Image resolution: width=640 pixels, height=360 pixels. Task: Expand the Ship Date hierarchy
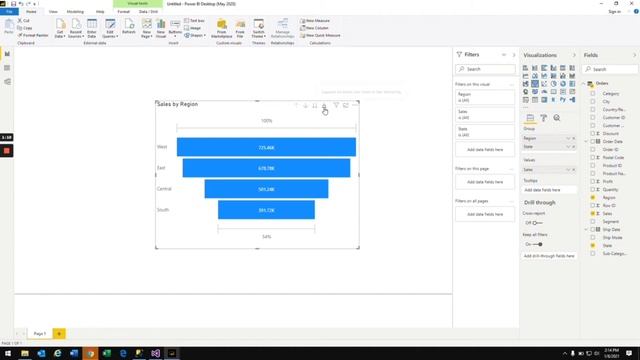pos(587,230)
